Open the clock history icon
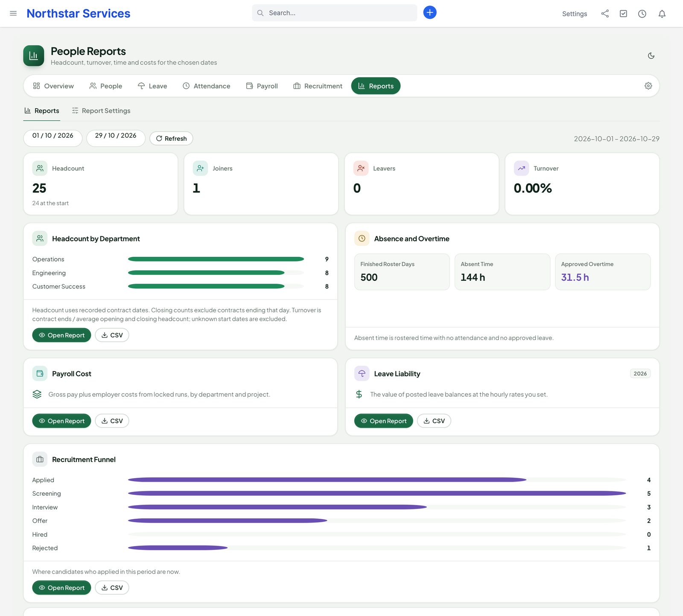 click(642, 14)
